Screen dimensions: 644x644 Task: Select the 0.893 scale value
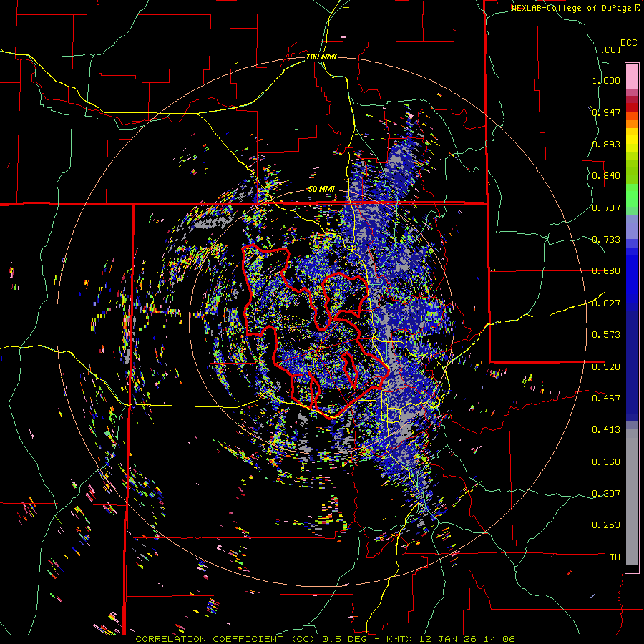click(606, 144)
